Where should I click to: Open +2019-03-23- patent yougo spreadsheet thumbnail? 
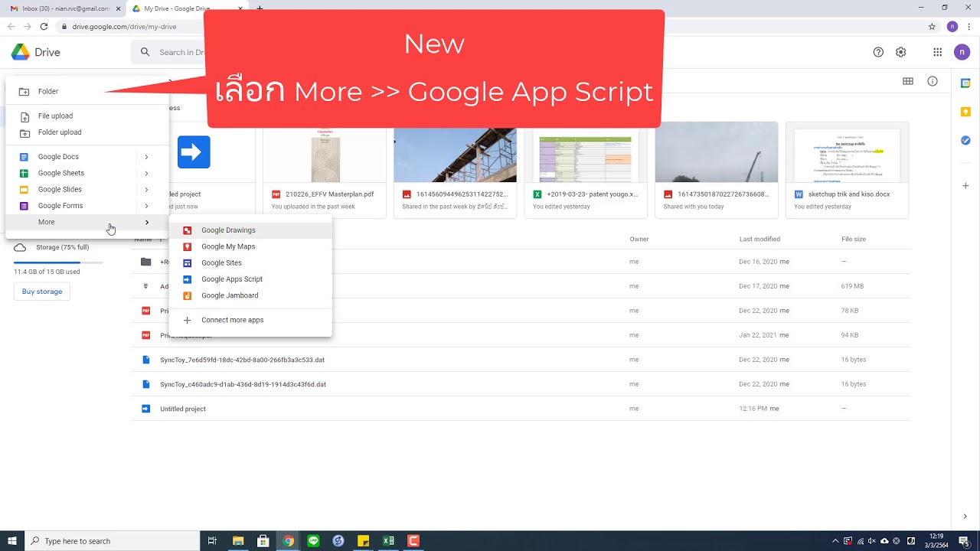(586, 170)
